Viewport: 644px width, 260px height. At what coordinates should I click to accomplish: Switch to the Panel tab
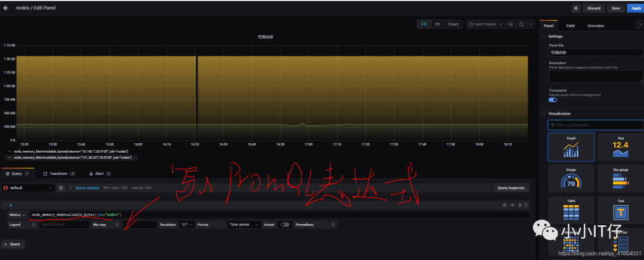[549, 26]
